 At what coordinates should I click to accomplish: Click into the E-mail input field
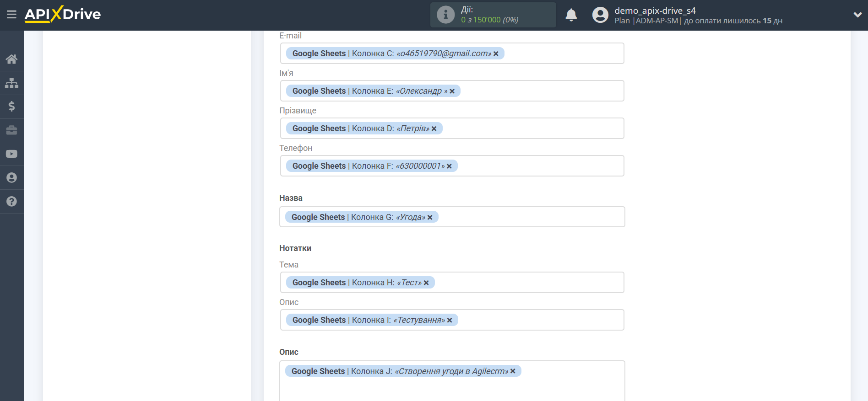tap(452, 53)
